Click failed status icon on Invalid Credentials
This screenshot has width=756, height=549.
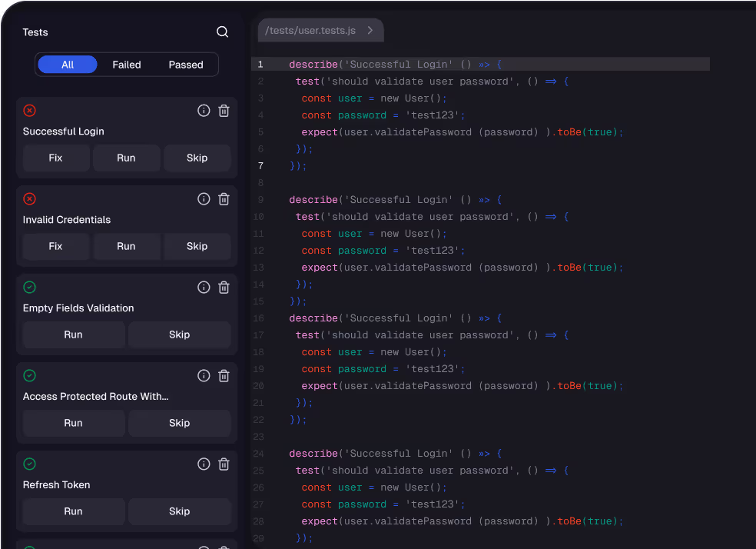(29, 198)
